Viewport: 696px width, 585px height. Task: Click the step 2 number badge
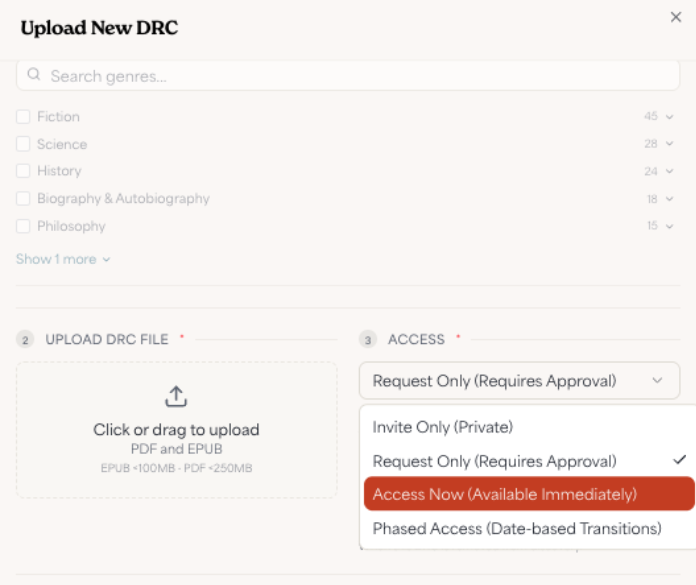click(x=25, y=340)
